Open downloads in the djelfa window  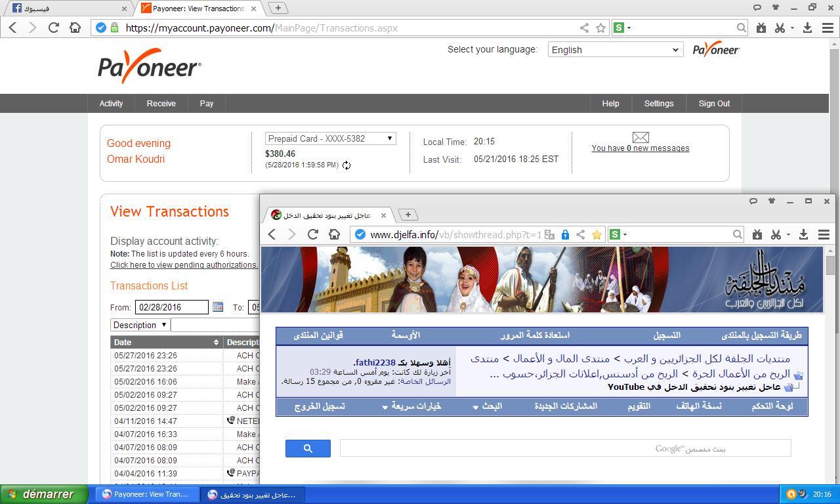[803, 234]
